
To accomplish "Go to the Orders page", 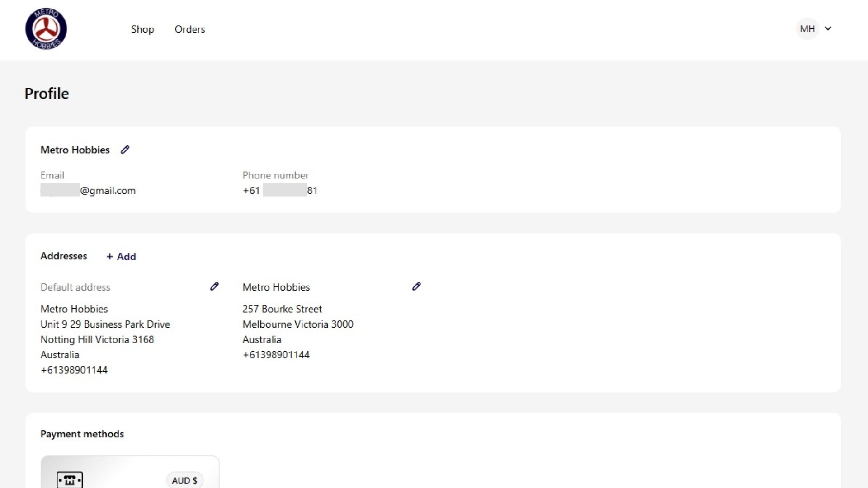I will point(190,29).
